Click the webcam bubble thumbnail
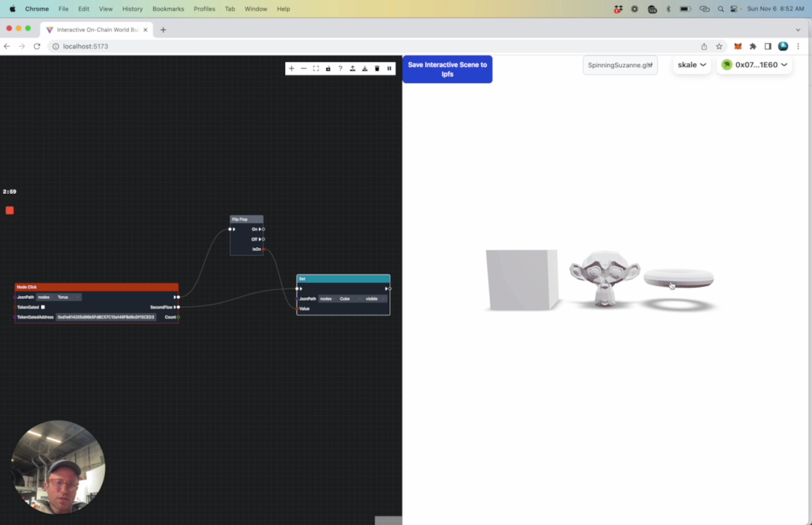 [58, 467]
